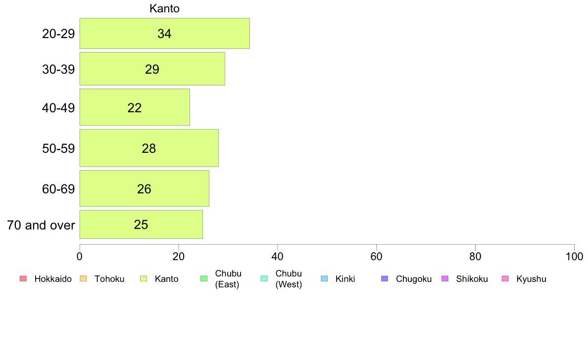The width and height of the screenshot is (588, 364).
Task: Click the Shikoku purple legend swatch
Action: pyautogui.click(x=445, y=278)
